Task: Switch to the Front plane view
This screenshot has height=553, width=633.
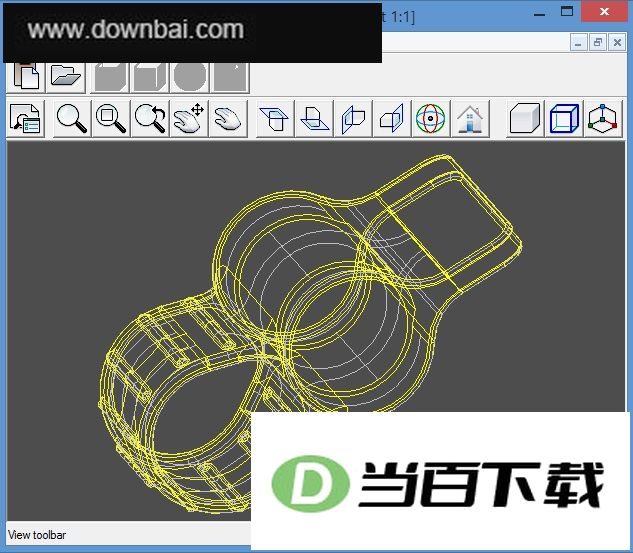Action: click(x=353, y=119)
